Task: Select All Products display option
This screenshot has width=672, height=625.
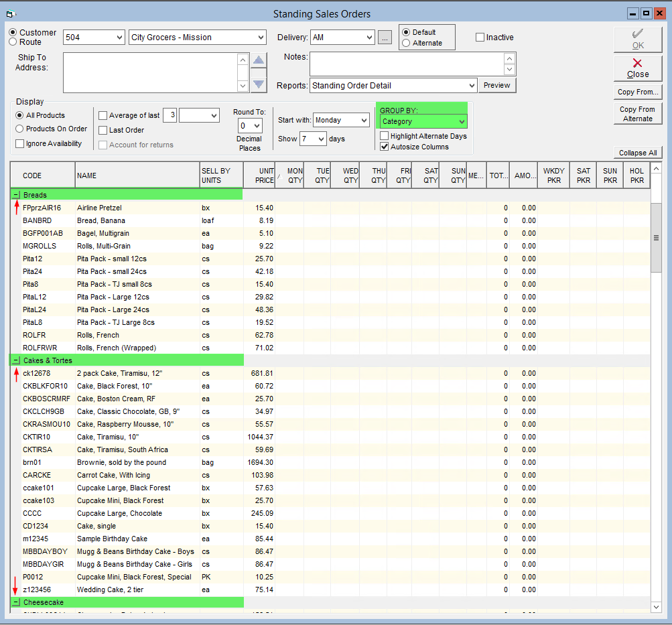Action: pos(19,116)
